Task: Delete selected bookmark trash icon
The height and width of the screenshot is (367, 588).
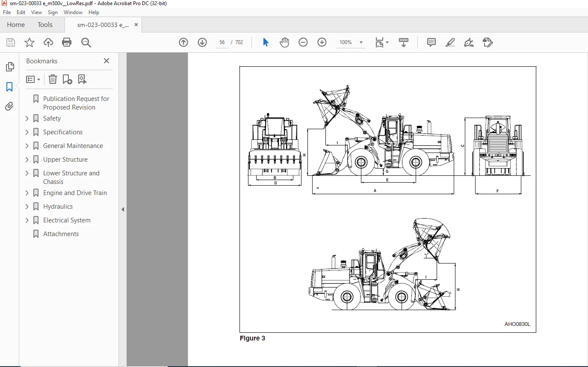Action: pos(53,79)
